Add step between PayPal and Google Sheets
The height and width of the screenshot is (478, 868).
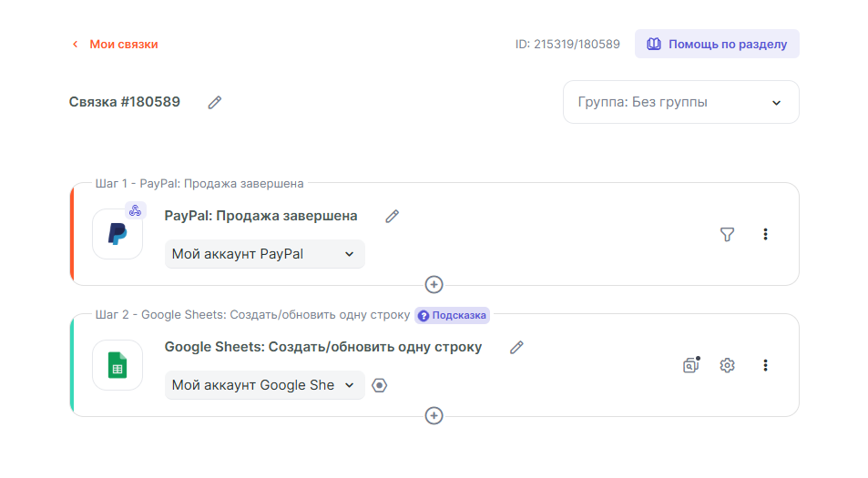[434, 285]
